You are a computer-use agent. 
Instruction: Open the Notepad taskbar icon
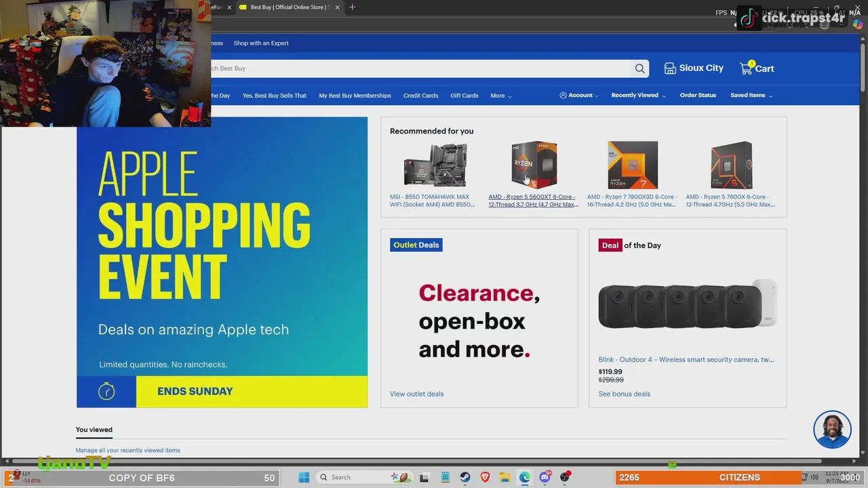[x=445, y=478]
